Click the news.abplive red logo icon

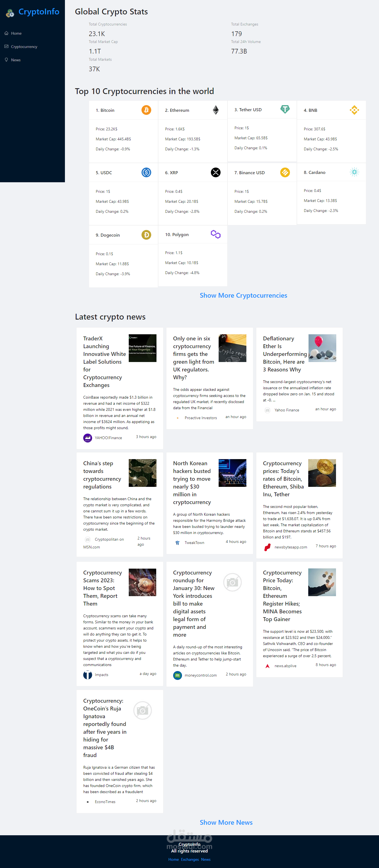pyautogui.click(x=267, y=666)
